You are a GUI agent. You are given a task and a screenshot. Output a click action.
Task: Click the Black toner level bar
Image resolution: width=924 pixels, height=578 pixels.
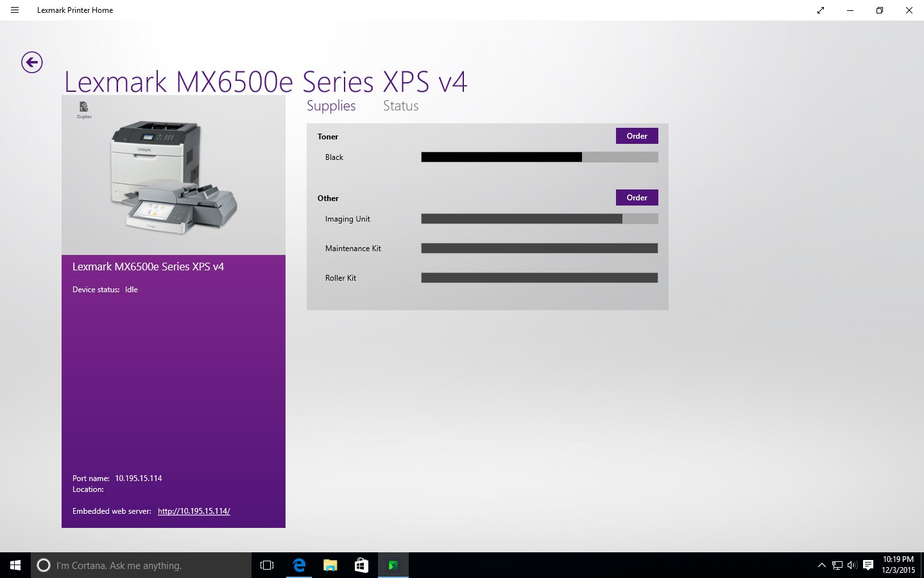[x=540, y=157]
